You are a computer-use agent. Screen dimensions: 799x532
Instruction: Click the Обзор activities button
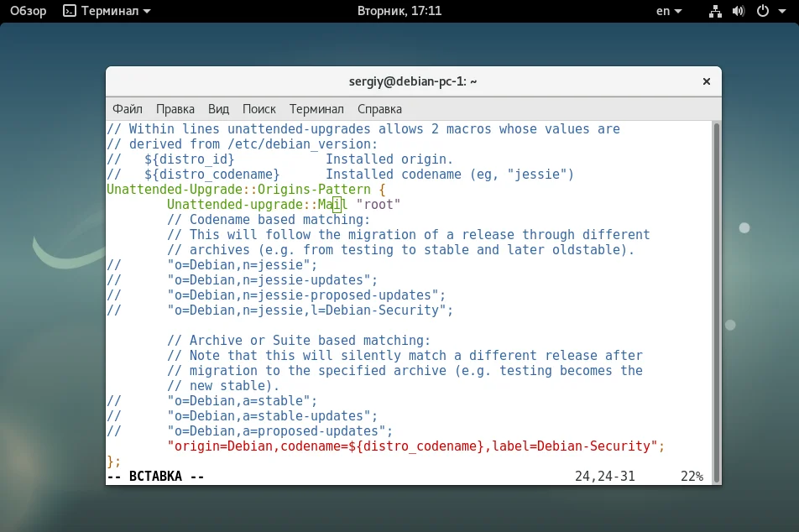28,11
